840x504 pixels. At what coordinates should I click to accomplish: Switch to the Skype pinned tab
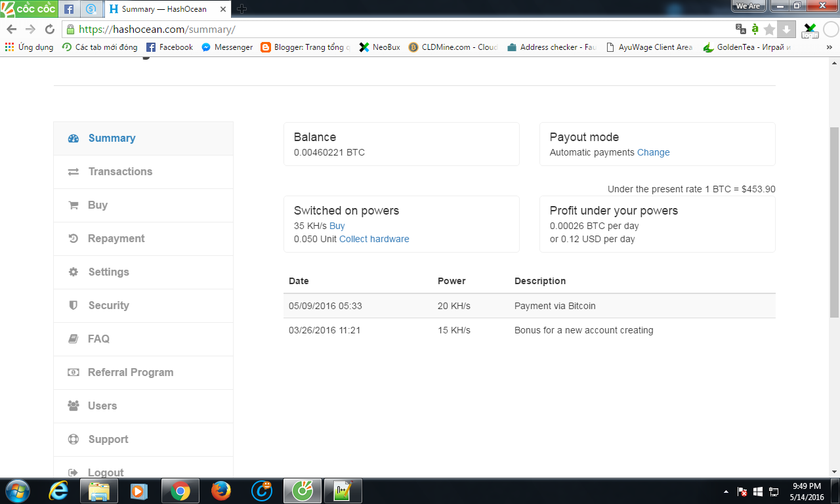click(91, 9)
